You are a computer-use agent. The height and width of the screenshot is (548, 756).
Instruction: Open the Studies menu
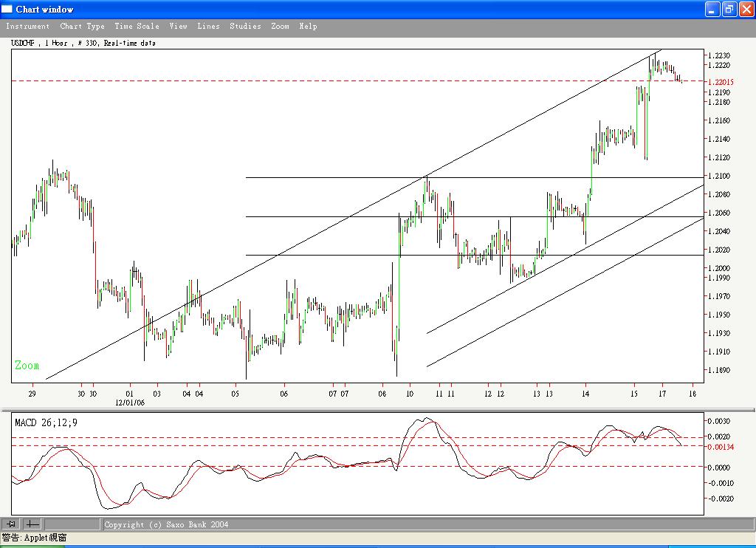click(x=245, y=26)
